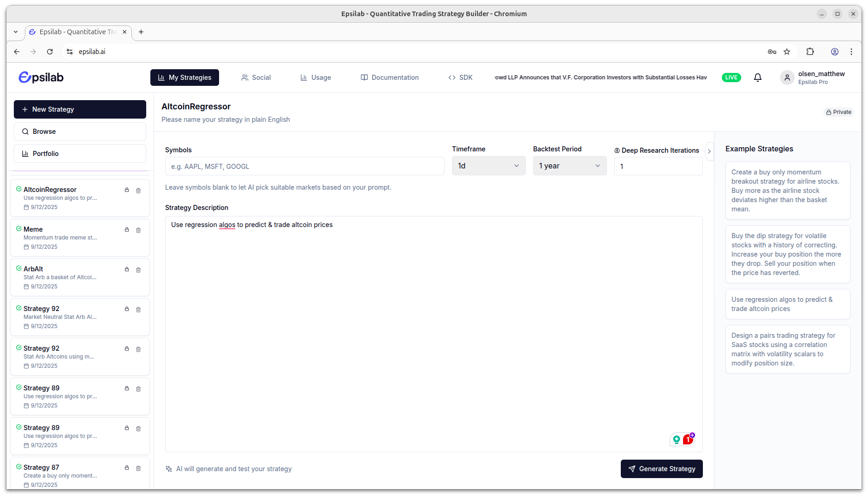The height and width of the screenshot is (497, 868).
Task: Click the Deep Research Iterations info icon
Action: click(617, 151)
